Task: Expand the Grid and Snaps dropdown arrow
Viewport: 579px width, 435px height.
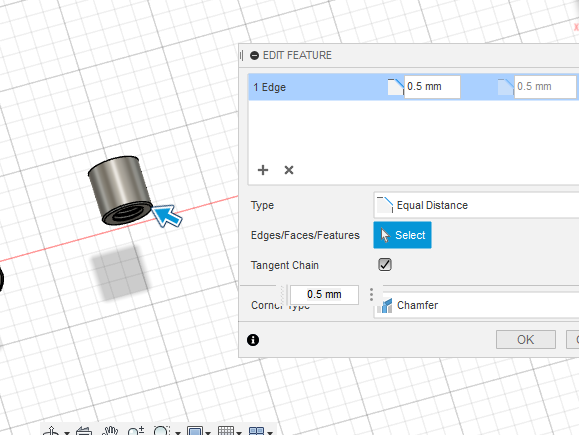Action: pyautogui.click(x=239, y=433)
